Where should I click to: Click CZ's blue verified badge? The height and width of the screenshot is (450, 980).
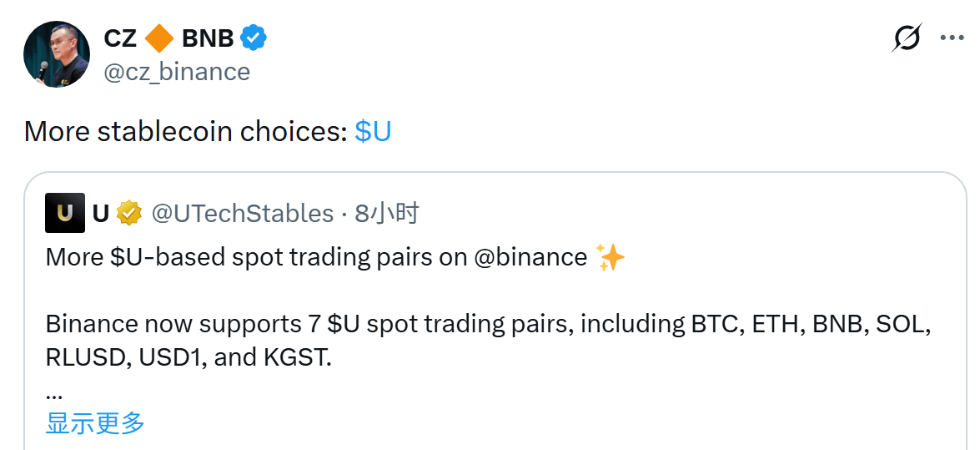click(254, 38)
